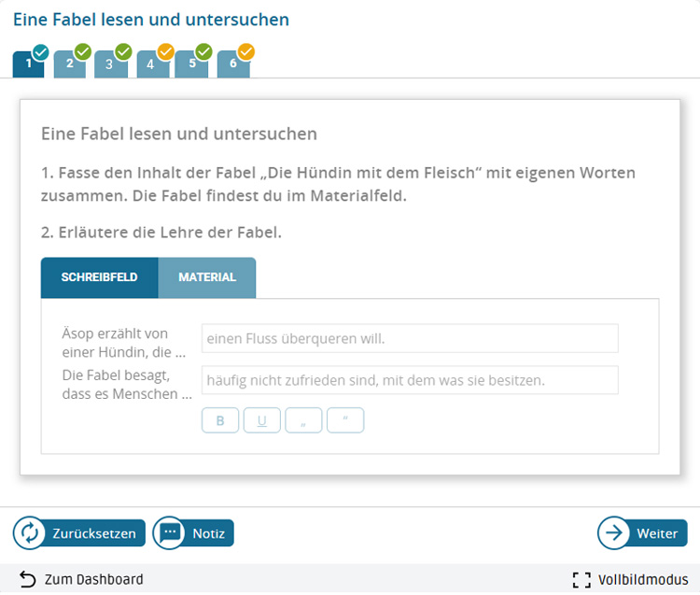Open exercise step 3
Image resolution: width=700 pixels, height=595 pixels.
(110, 64)
